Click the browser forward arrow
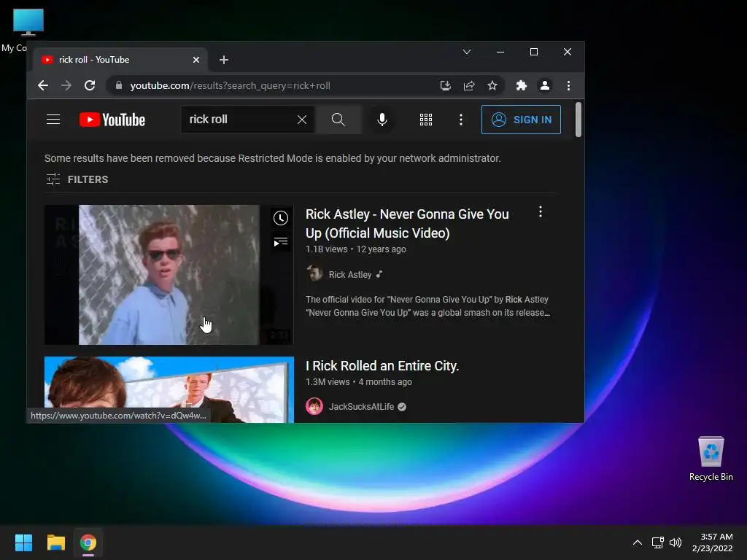The height and width of the screenshot is (560, 747). pyautogui.click(x=66, y=86)
